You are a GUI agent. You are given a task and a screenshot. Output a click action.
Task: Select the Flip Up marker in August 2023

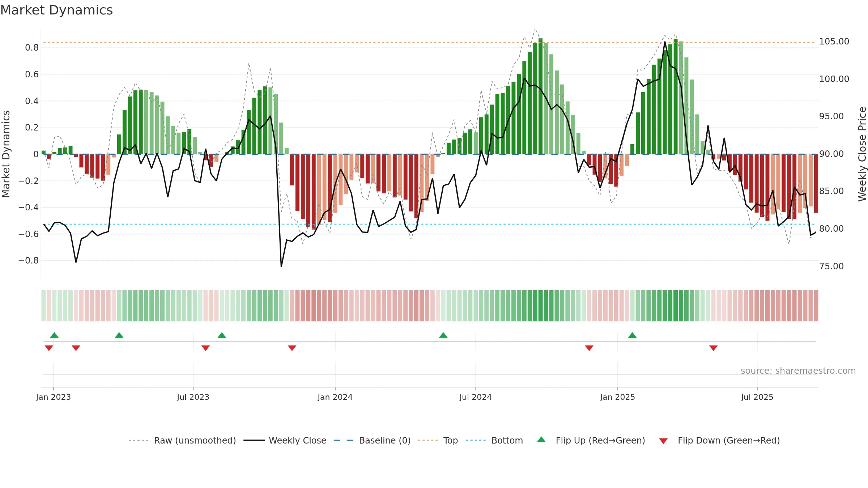click(x=222, y=335)
